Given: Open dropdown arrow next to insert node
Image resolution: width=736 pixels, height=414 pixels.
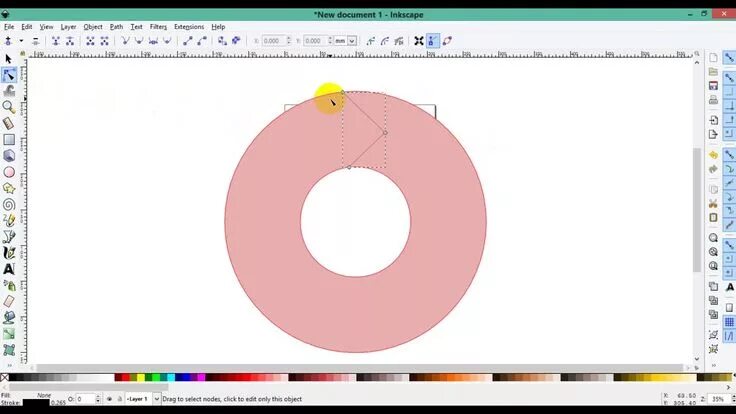Looking at the screenshot, I should coord(21,41).
